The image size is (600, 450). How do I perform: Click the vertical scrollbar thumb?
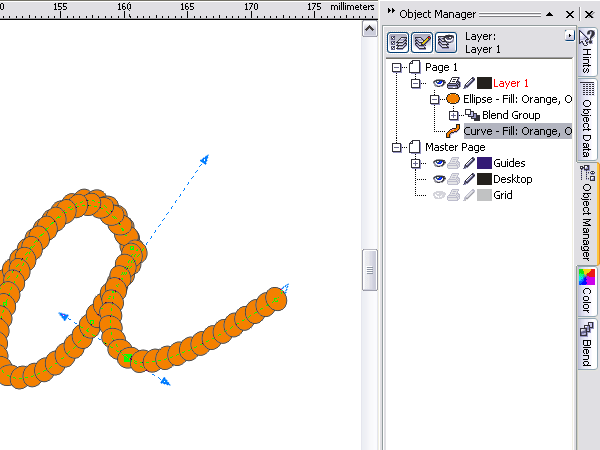tap(370, 270)
